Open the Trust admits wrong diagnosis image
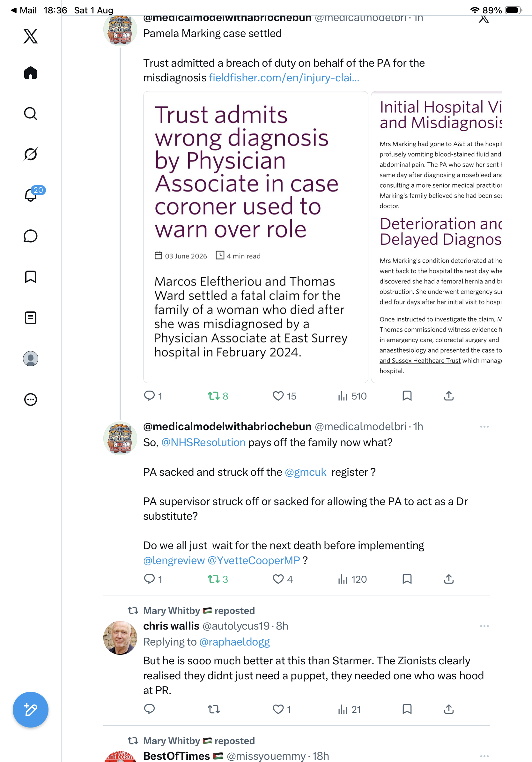532x762 pixels. (x=255, y=237)
